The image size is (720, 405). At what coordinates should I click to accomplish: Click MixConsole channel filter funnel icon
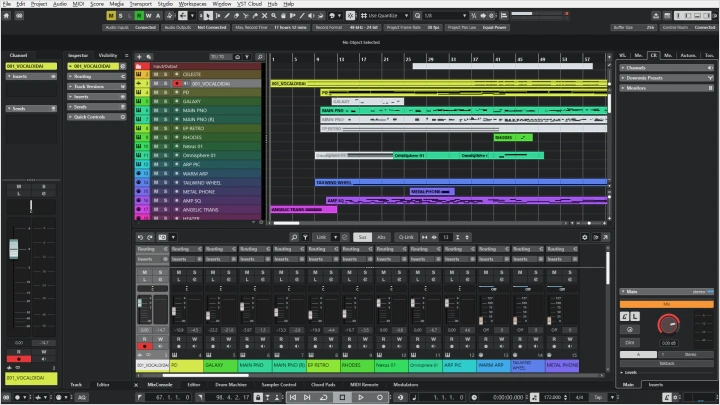tap(305, 237)
